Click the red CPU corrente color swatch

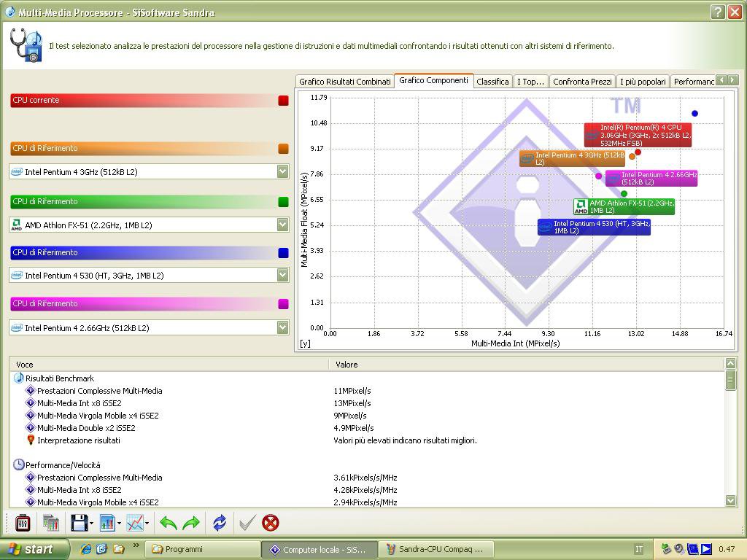click(x=283, y=101)
